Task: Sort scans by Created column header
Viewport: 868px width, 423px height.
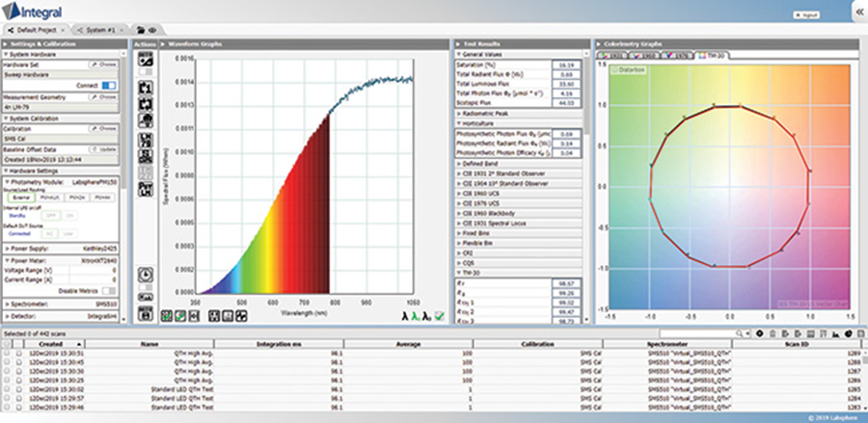Action: point(55,344)
